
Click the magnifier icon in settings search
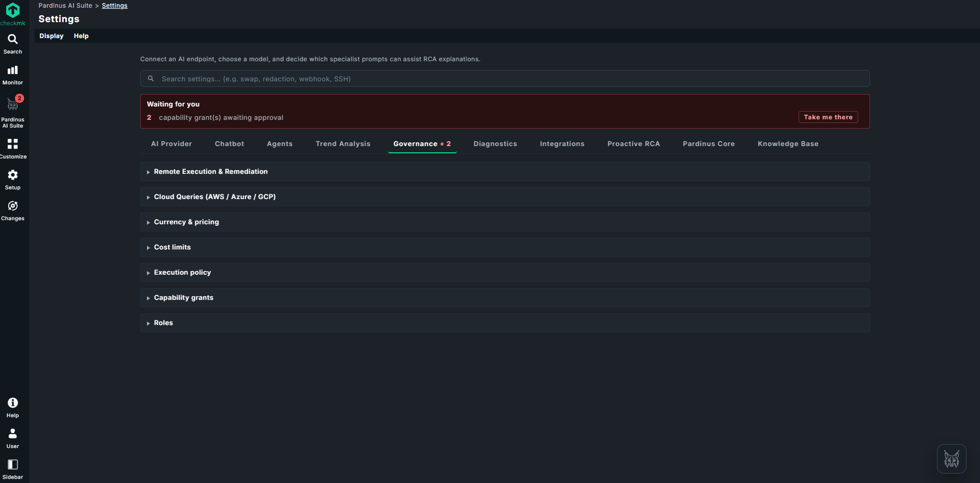(x=151, y=79)
